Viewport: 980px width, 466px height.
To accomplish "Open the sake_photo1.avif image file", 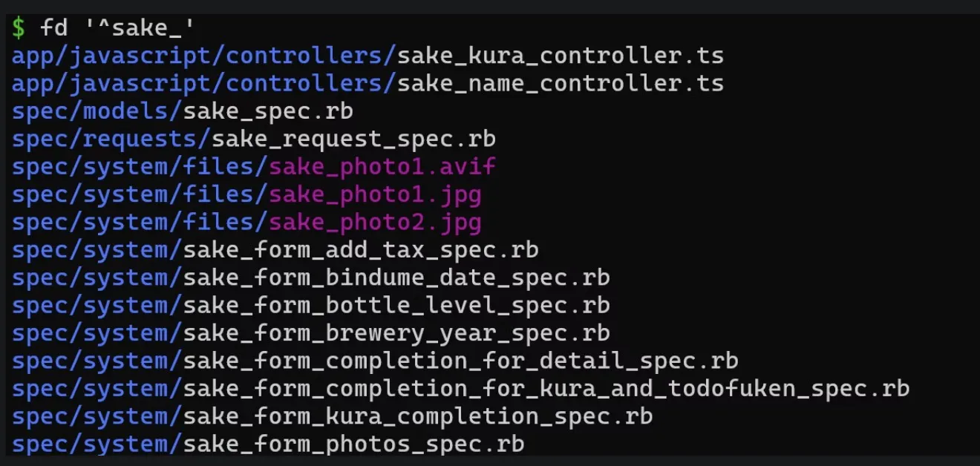I will (x=382, y=166).
